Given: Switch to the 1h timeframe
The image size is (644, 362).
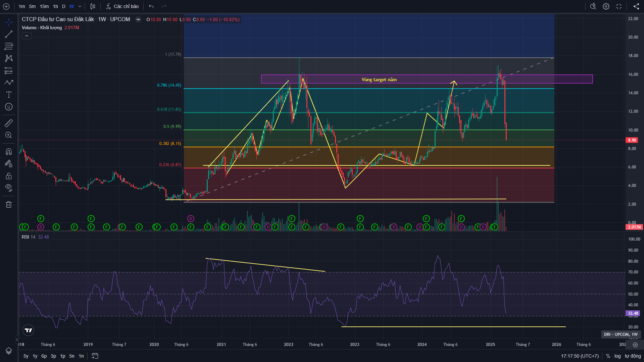Looking at the screenshot, I should click(x=55, y=6).
